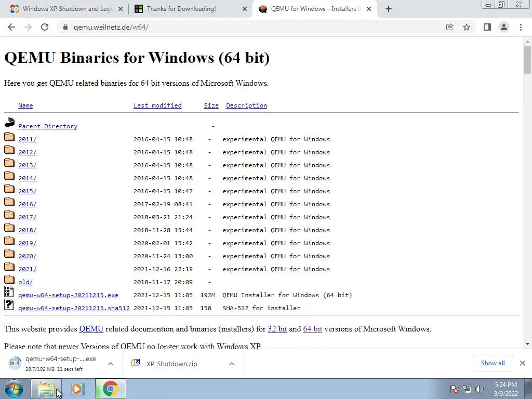Close the Windows XP Shutdown tab
532x399 pixels.
tap(120, 9)
